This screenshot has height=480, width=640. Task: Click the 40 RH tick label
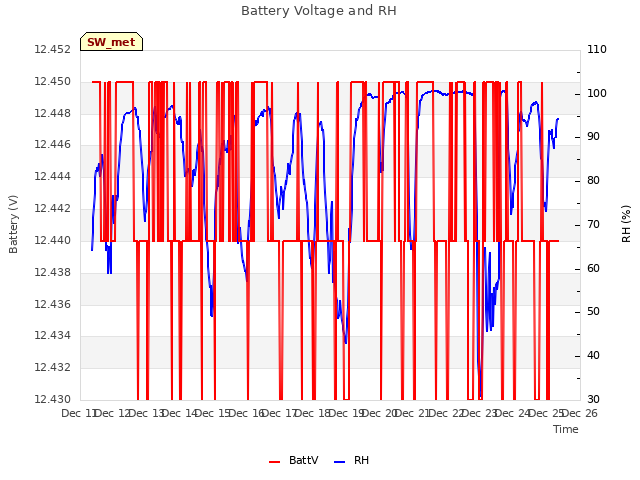click(x=593, y=356)
